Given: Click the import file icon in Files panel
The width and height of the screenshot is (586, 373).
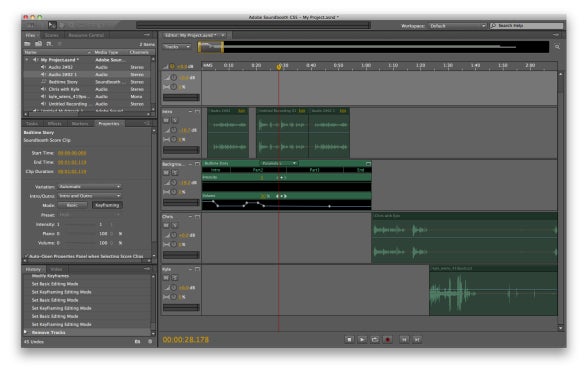Looking at the screenshot, I should (x=38, y=44).
